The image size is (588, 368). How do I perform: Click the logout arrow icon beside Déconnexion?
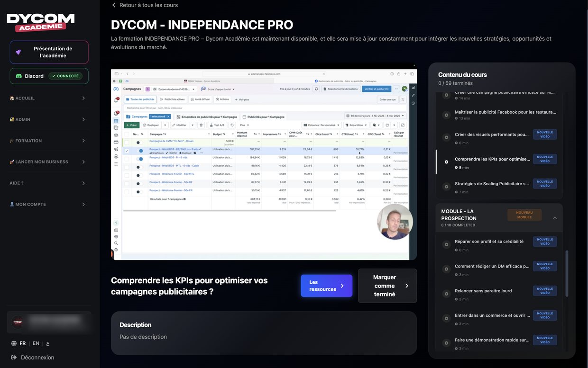(x=14, y=358)
